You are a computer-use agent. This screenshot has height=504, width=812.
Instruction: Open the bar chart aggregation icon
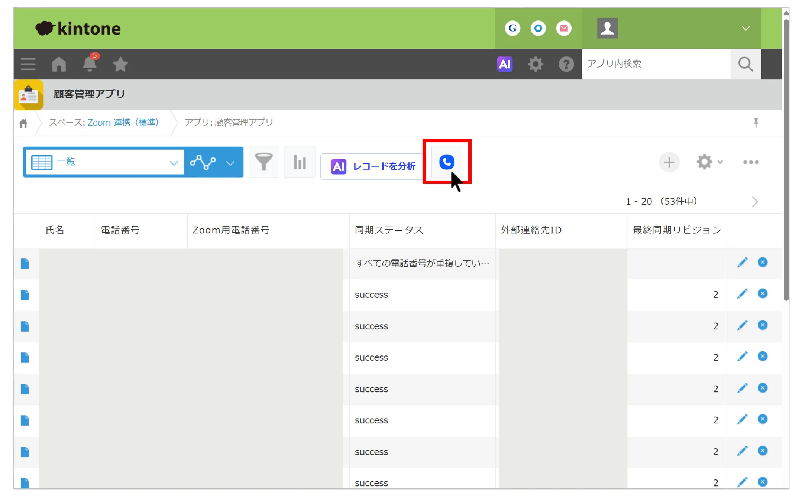click(300, 162)
